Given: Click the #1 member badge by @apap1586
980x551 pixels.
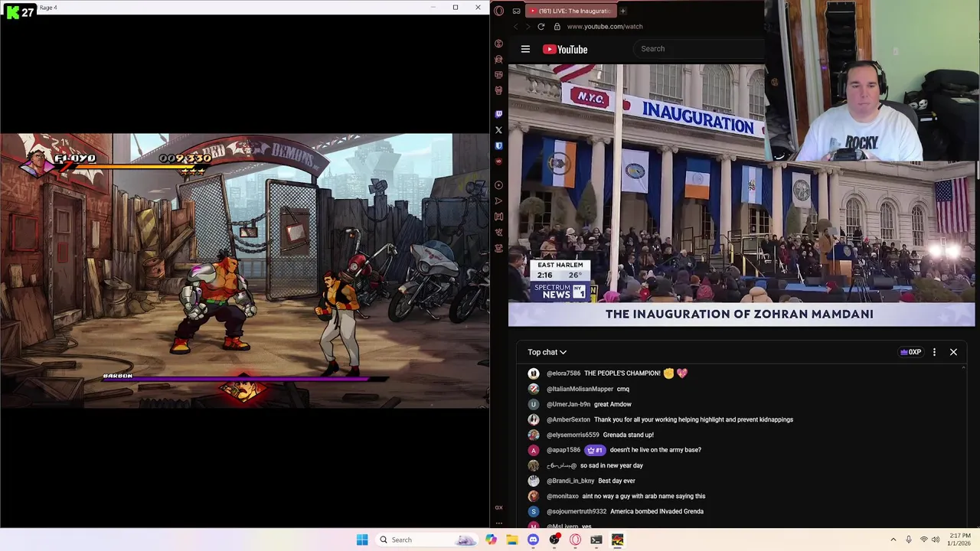Looking at the screenshot, I should pos(595,450).
